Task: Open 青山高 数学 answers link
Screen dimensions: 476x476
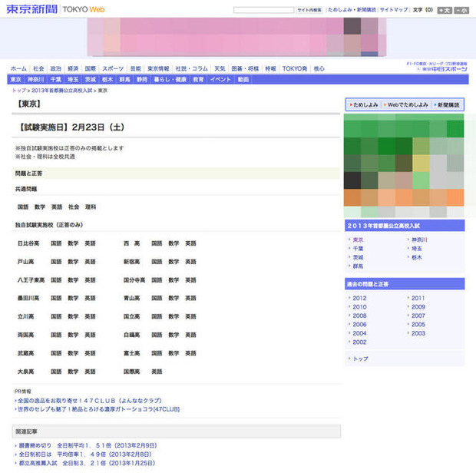Action: click(x=174, y=298)
